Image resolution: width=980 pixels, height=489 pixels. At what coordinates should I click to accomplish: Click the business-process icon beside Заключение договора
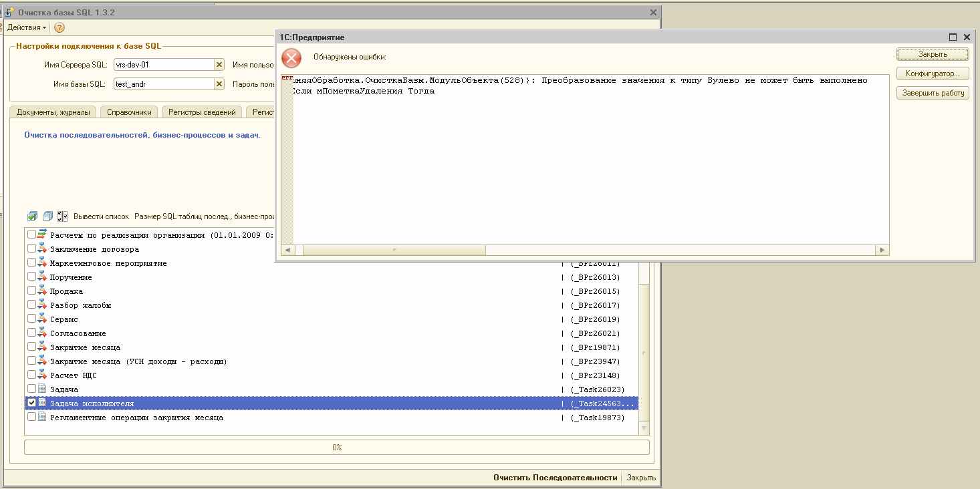(43, 249)
